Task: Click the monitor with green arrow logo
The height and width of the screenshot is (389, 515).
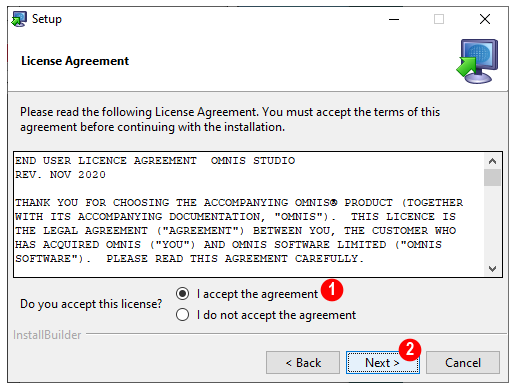Action: pyautogui.click(x=477, y=61)
